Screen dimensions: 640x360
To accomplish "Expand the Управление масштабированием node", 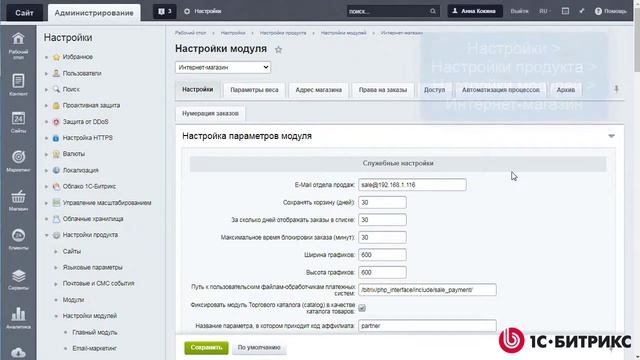I will pos(47,203).
